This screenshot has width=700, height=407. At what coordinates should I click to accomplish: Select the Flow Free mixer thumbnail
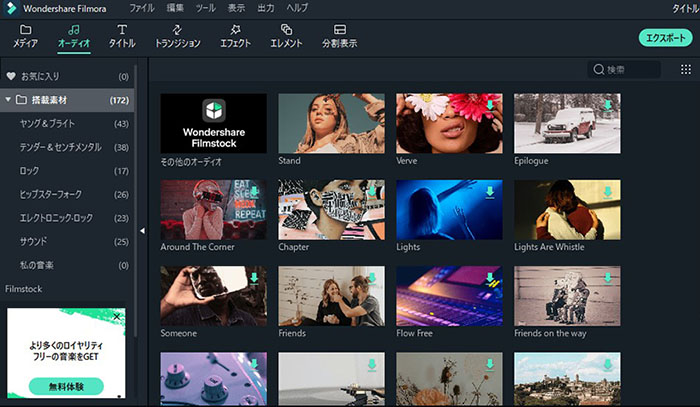(449, 296)
